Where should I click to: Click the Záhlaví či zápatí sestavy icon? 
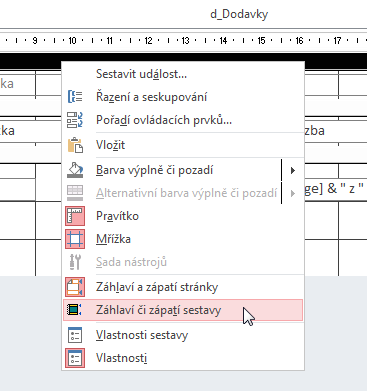pyautogui.click(x=74, y=310)
